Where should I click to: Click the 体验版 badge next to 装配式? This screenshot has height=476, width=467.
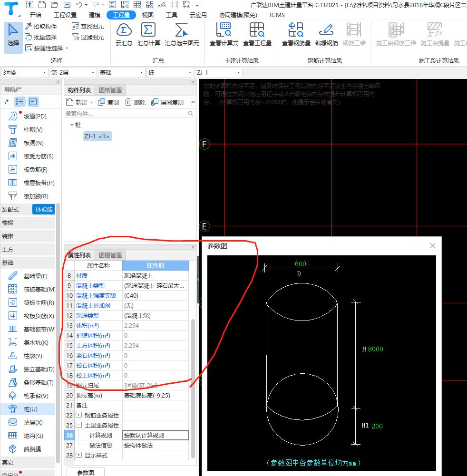[44, 209]
